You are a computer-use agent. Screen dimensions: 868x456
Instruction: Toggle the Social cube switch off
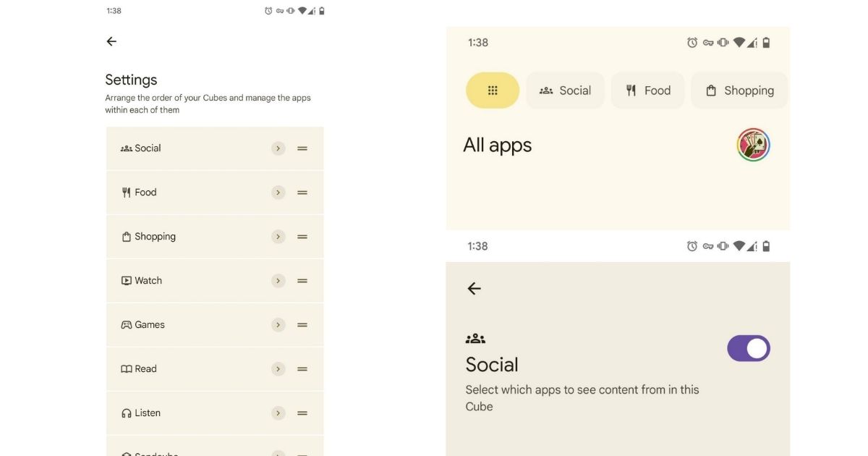point(749,348)
